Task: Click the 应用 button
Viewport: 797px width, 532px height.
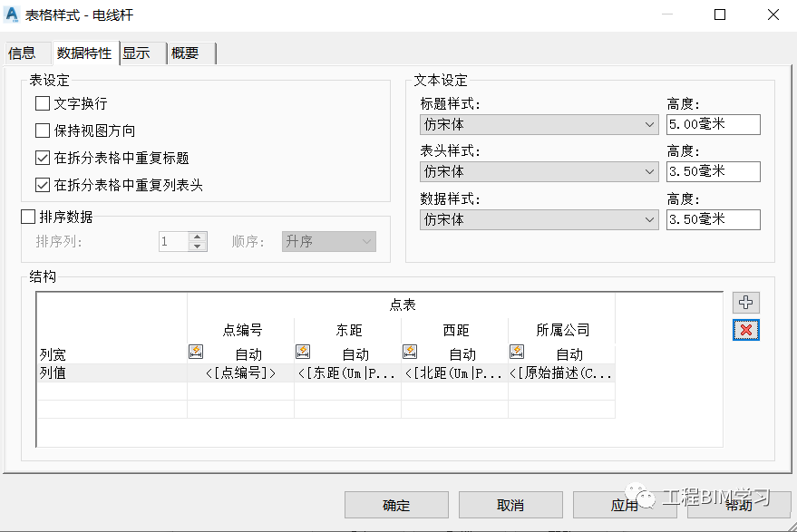Action: tap(625, 505)
